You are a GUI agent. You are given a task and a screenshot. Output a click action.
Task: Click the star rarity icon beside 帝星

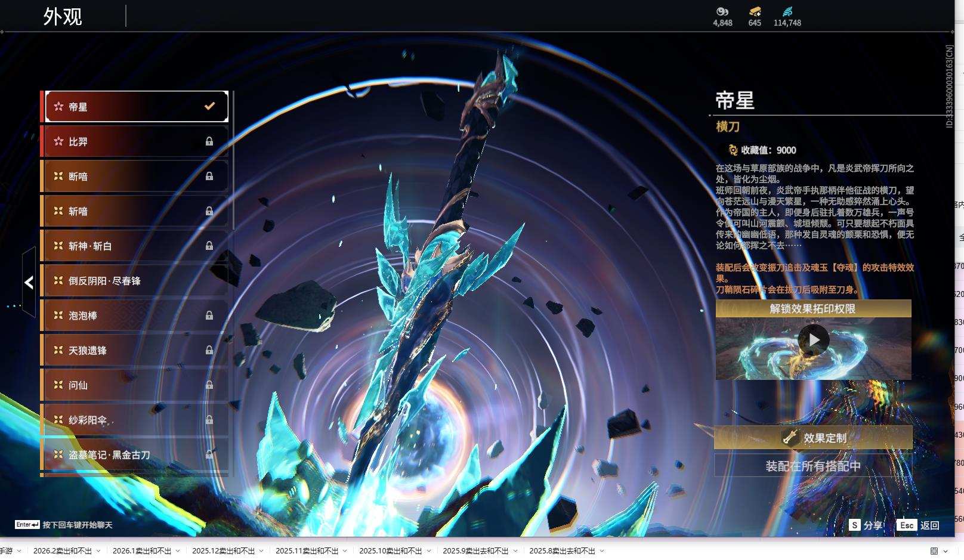pyautogui.click(x=58, y=107)
